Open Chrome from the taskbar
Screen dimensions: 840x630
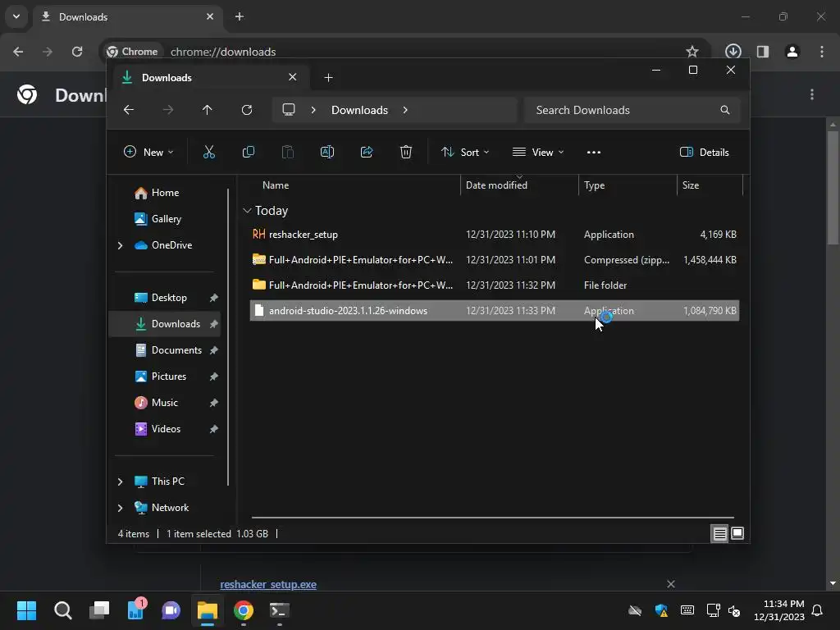(x=243, y=610)
